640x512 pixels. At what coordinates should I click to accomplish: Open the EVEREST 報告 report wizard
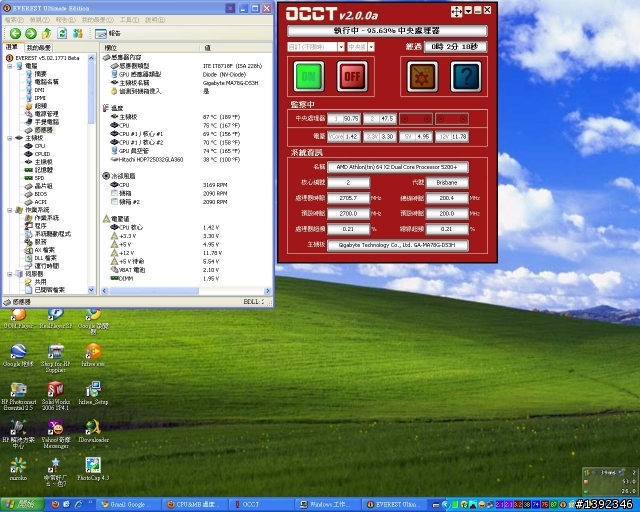click(x=108, y=33)
